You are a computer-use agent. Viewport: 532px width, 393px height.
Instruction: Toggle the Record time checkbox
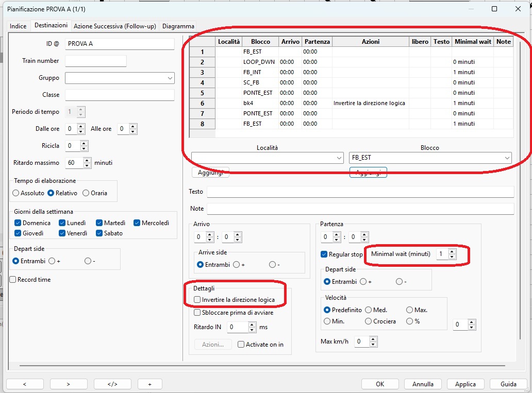point(13,280)
